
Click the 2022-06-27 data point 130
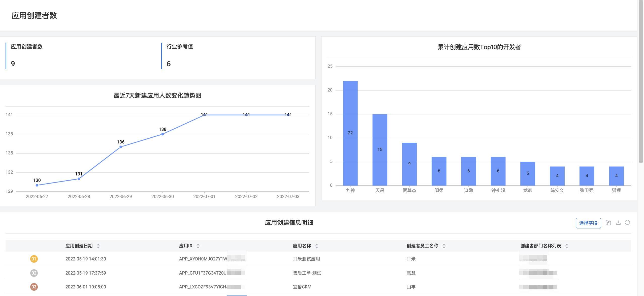click(x=37, y=185)
